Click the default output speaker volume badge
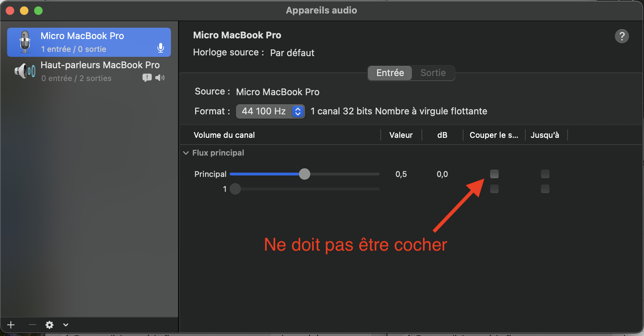 pyautogui.click(x=160, y=77)
